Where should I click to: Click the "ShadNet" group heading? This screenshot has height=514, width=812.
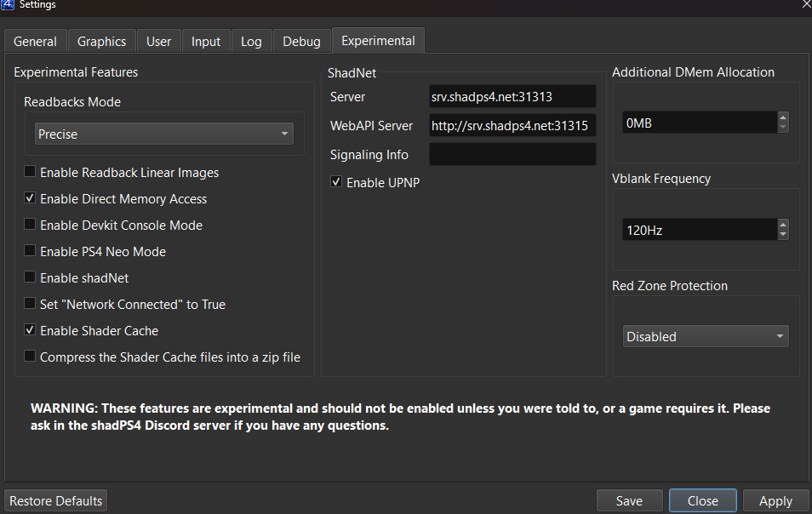coord(352,73)
